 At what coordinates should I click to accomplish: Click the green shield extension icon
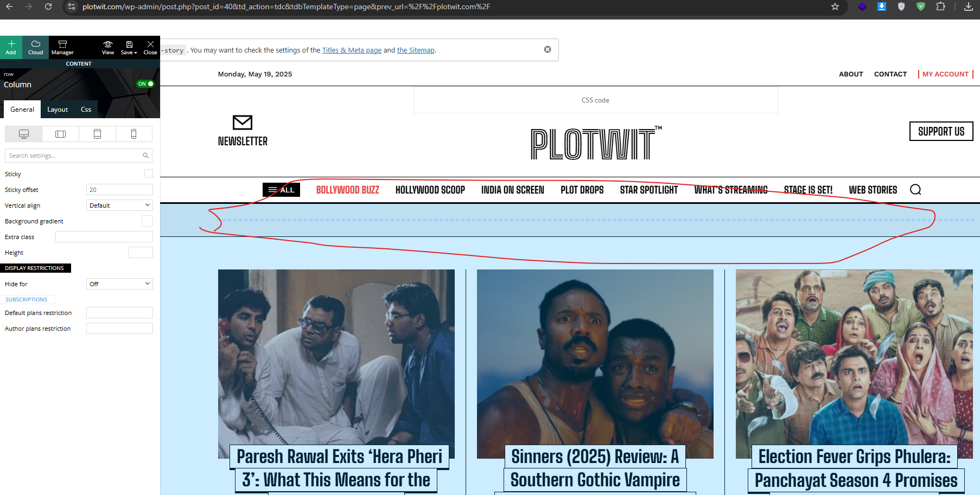tap(921, 7)
